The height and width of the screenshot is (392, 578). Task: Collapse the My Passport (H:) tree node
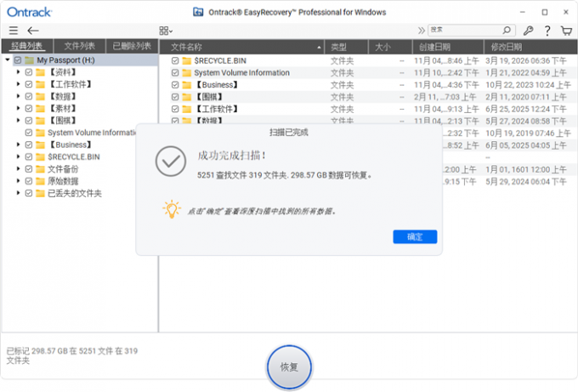pyautogui.click(x=8, y=60)
